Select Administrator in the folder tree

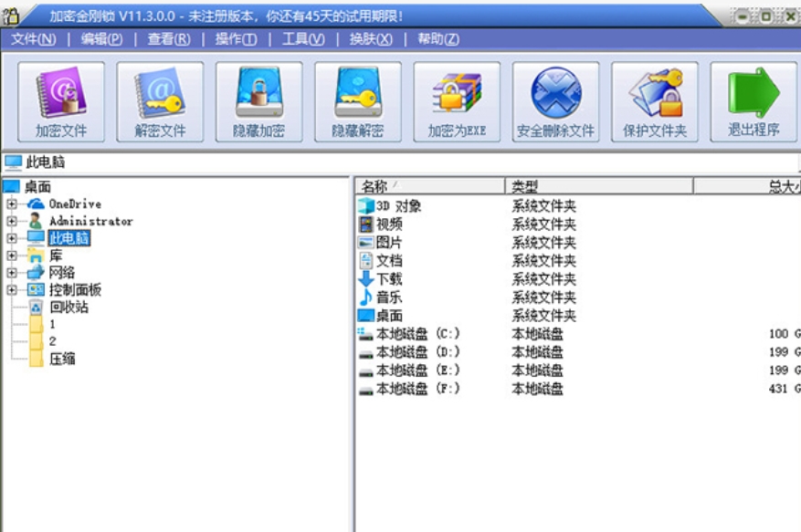(x=91, y=221)
